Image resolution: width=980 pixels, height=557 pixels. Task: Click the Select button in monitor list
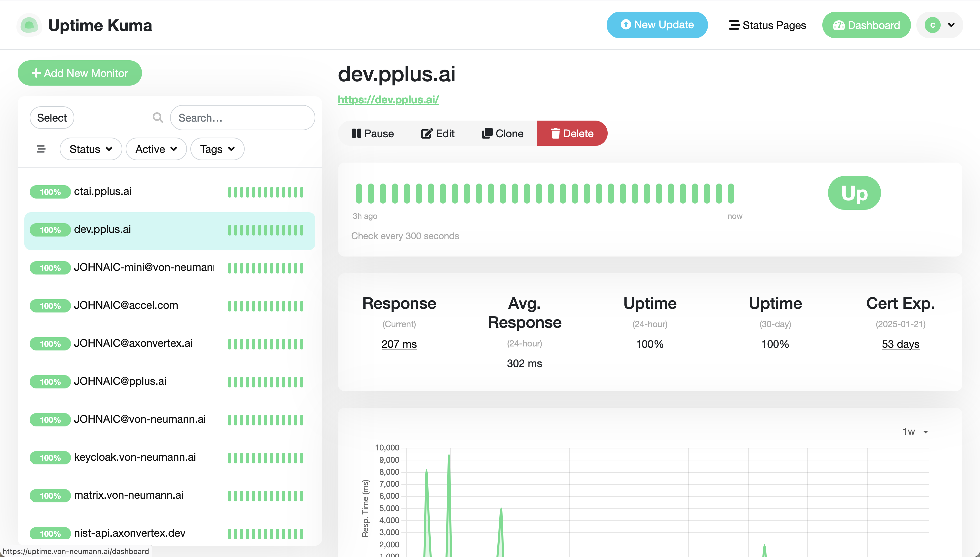[52, 118]
